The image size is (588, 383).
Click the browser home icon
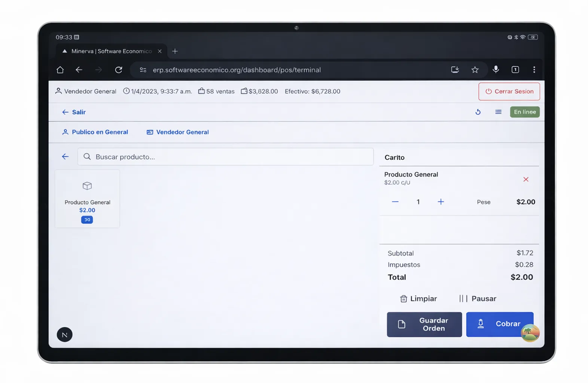[60, 70]
